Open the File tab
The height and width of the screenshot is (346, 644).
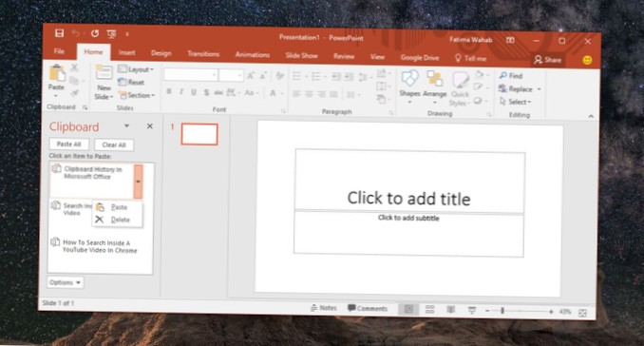click(59, 51)
